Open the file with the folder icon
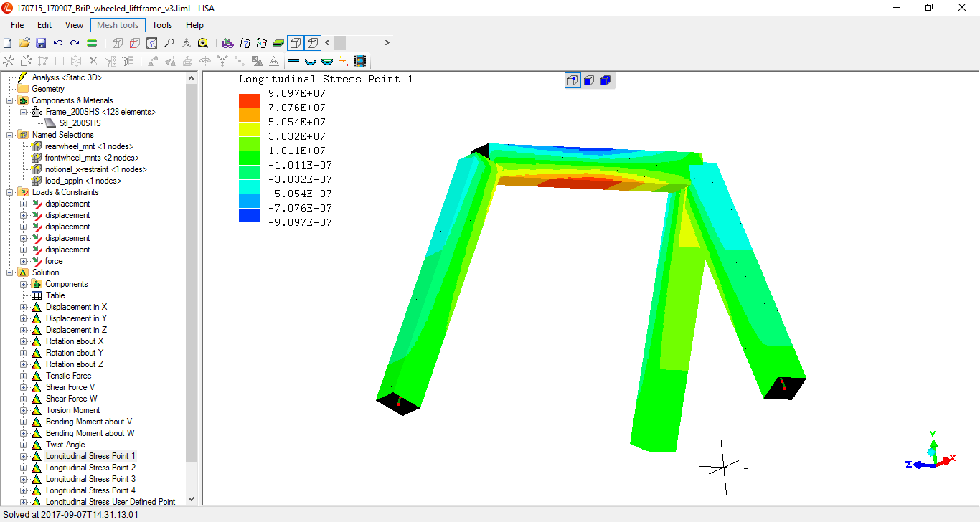The height and width of the screenshot is (522, 980). [24, 43]
